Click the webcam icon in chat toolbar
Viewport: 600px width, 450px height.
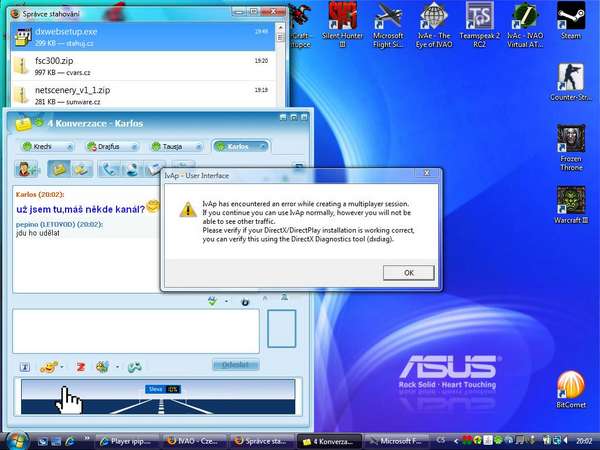click(132, 169)
